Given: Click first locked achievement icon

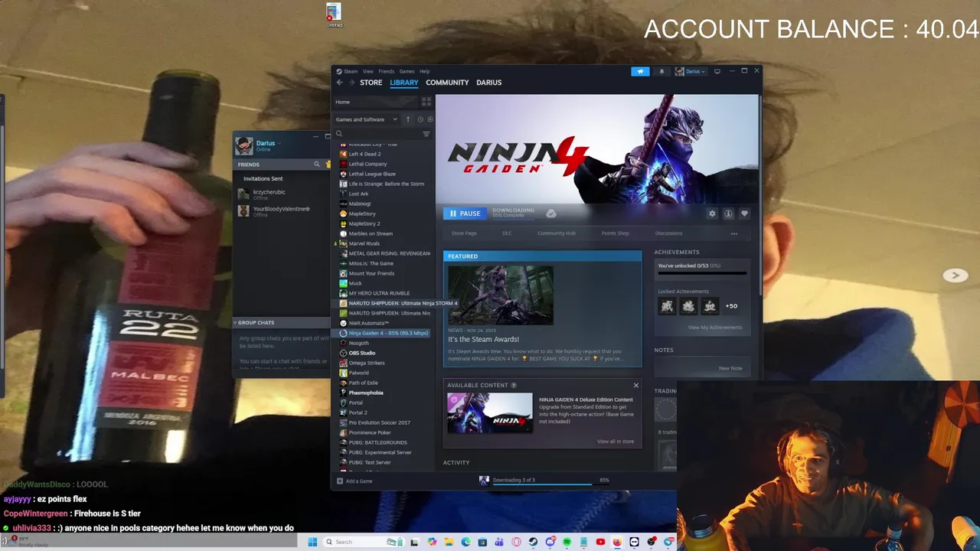Looking at the screenshot, I should tap(668, 306).
